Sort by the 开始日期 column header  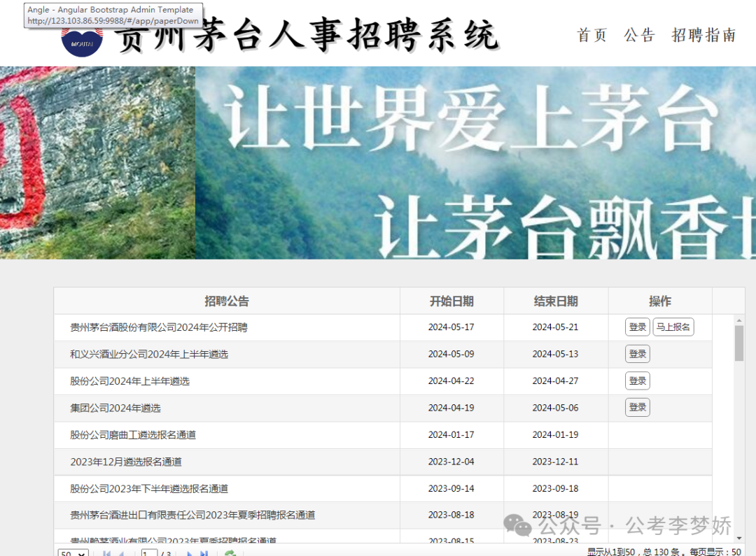(451, 301)
